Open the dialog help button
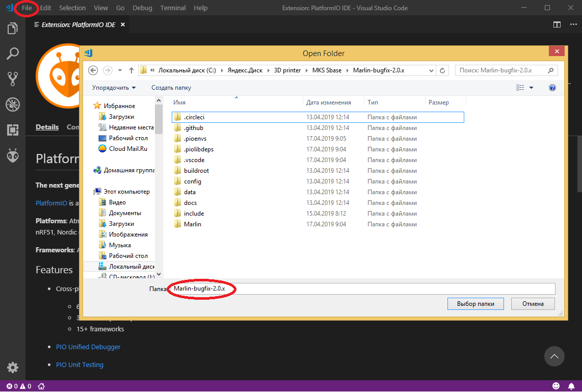The height and width of the screenshot is (392, 582). click(552, 88)
